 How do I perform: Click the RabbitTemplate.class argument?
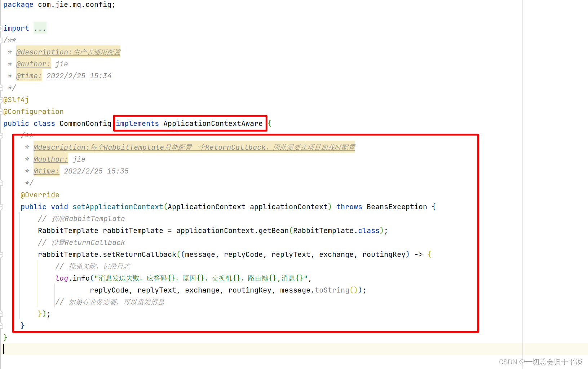pyautogui.click(x=336, y=230)
